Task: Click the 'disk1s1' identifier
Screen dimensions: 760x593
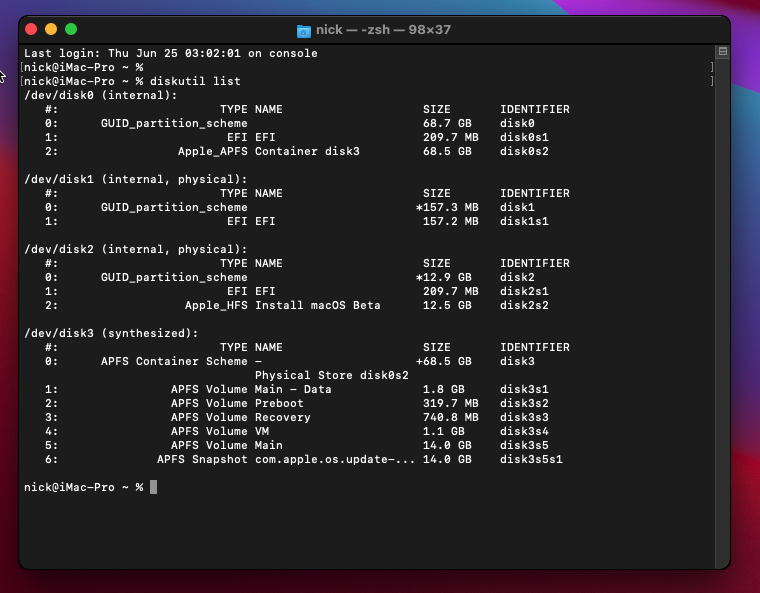Action: click(x=524, y=221)
